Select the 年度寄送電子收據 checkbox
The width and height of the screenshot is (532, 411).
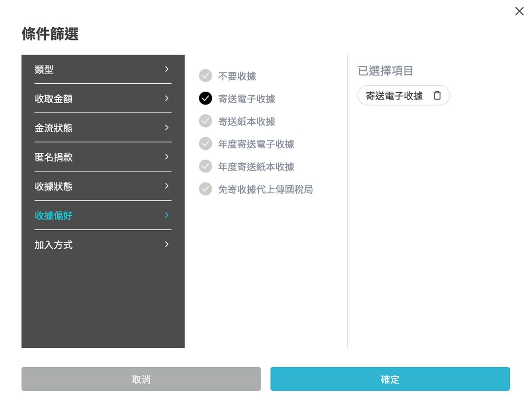point(205,144)
